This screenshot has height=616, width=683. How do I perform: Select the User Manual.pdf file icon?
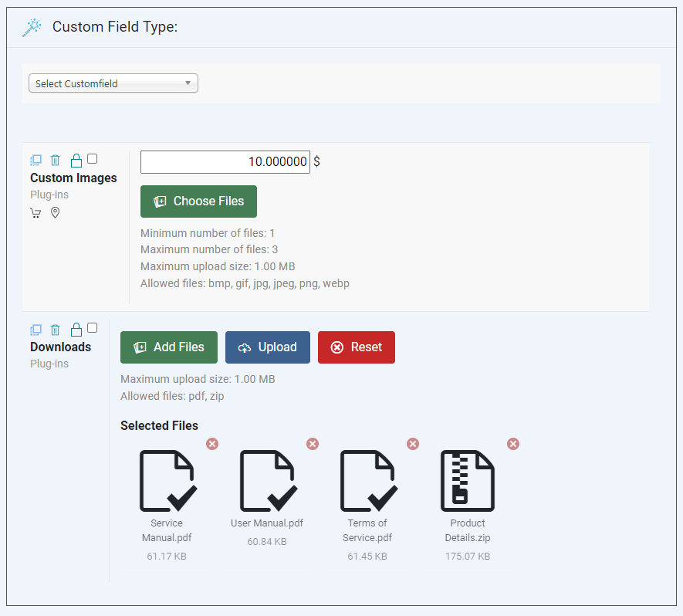[268, 480]
